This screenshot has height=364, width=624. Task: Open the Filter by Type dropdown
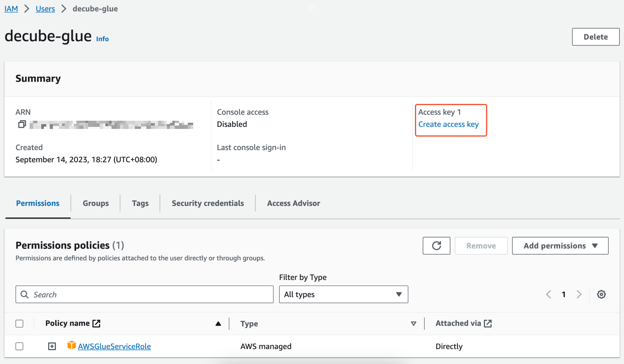pos(343,294)
